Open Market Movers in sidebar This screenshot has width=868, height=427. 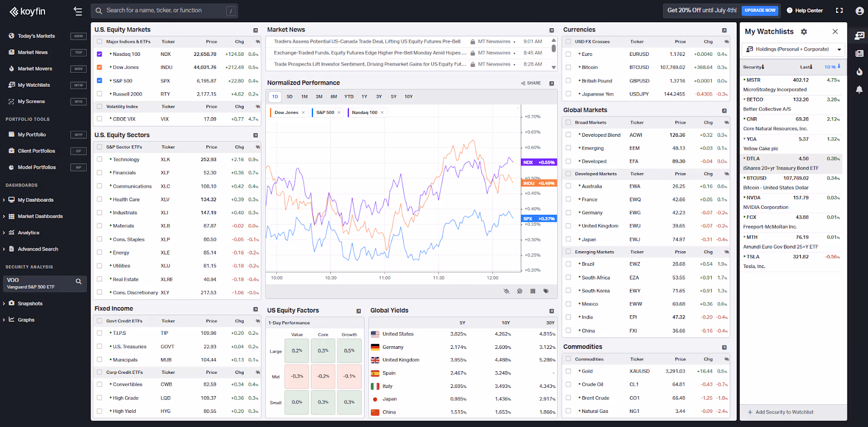point(35,69)
